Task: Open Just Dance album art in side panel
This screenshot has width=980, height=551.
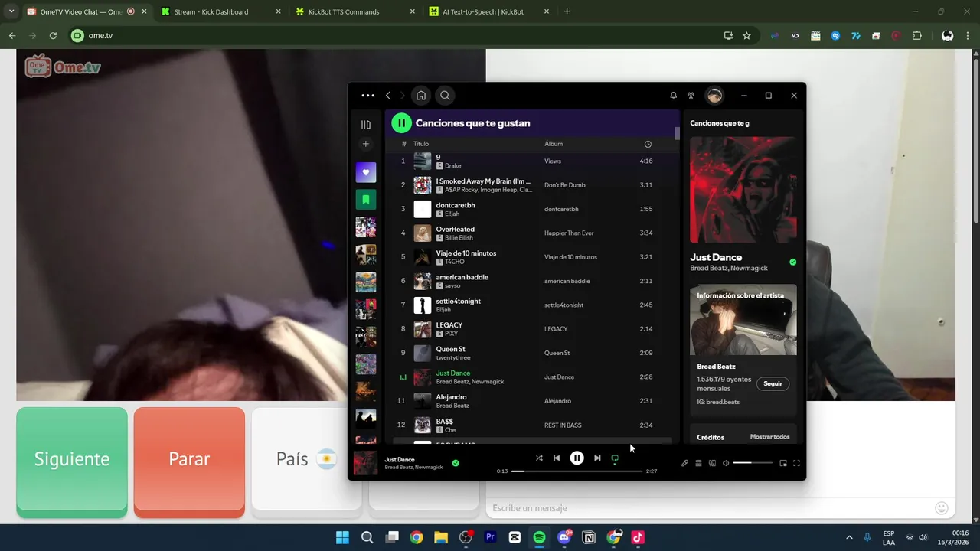Action: 743,190
